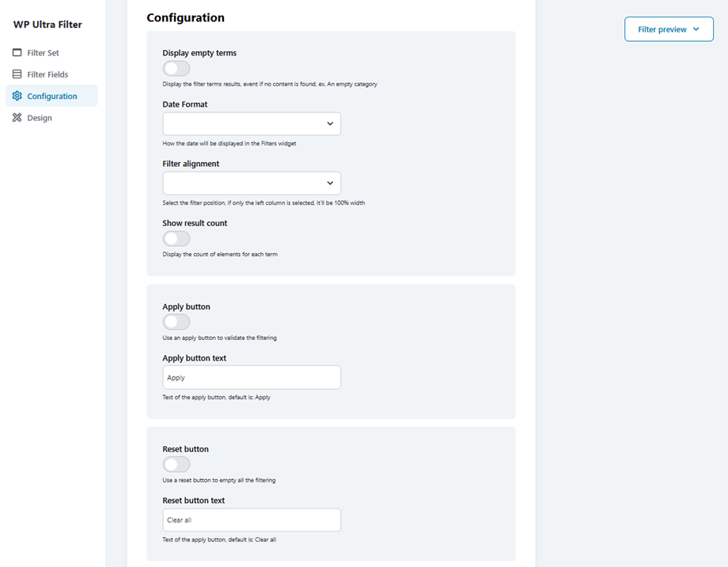Click the WP Ultra Filter title
The width and height of the screenshot is (728, 567).
(x=47, y=25)
